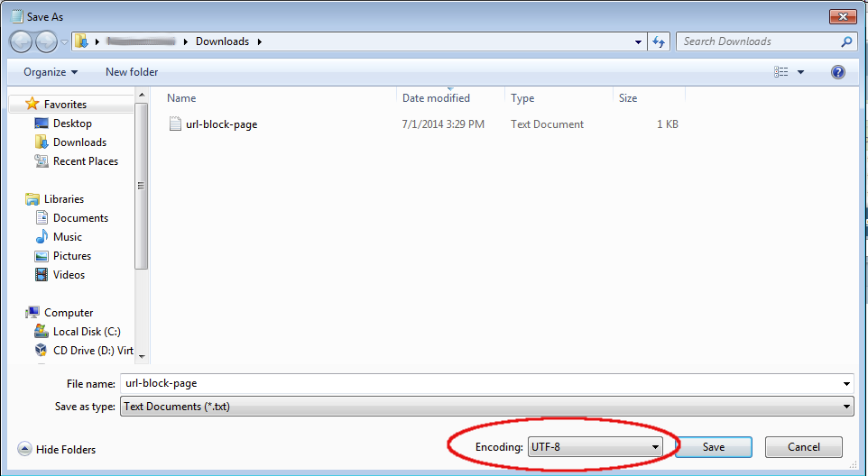The image size is (868, 476).
Task: Click the navigation pane scrollbar thumb
Action: (142, 185)
